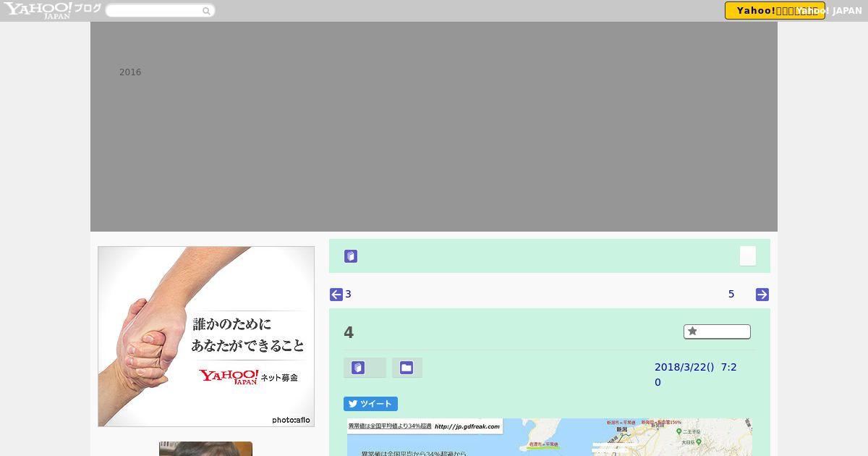This screenshot has width=868, height=456.
Task: Click the yellow Yahoo! button
Action: coord(775,11)
